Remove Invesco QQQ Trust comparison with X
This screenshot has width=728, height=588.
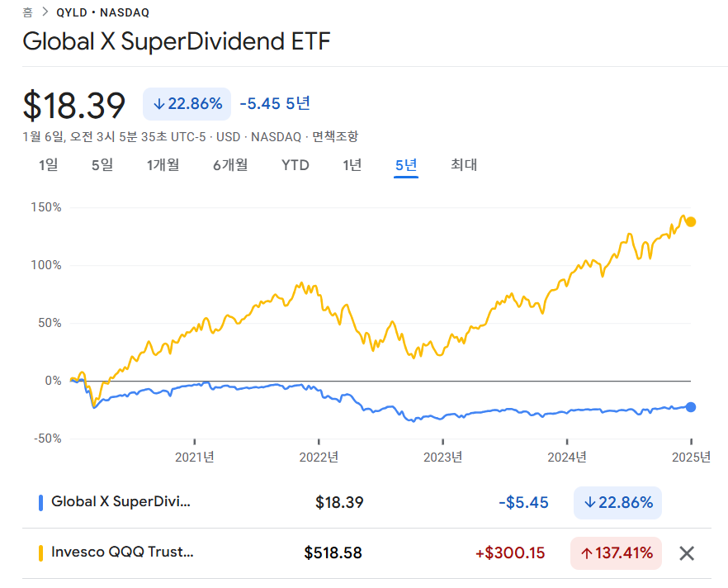click(x=687, y=553)
